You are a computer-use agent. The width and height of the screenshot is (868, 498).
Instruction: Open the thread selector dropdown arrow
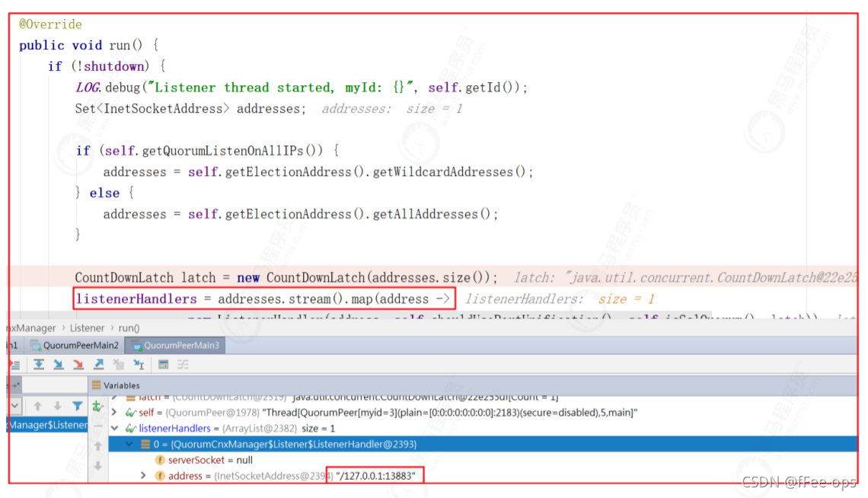15,406
